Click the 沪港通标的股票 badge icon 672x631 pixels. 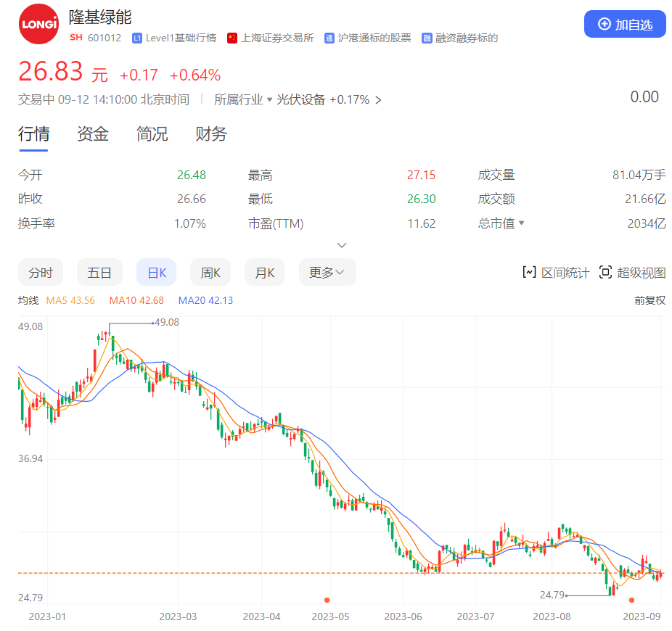click(329, 38)
